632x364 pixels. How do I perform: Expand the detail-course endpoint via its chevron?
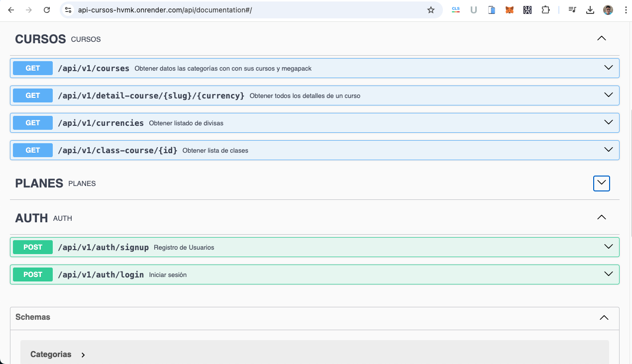coord(608,95)
